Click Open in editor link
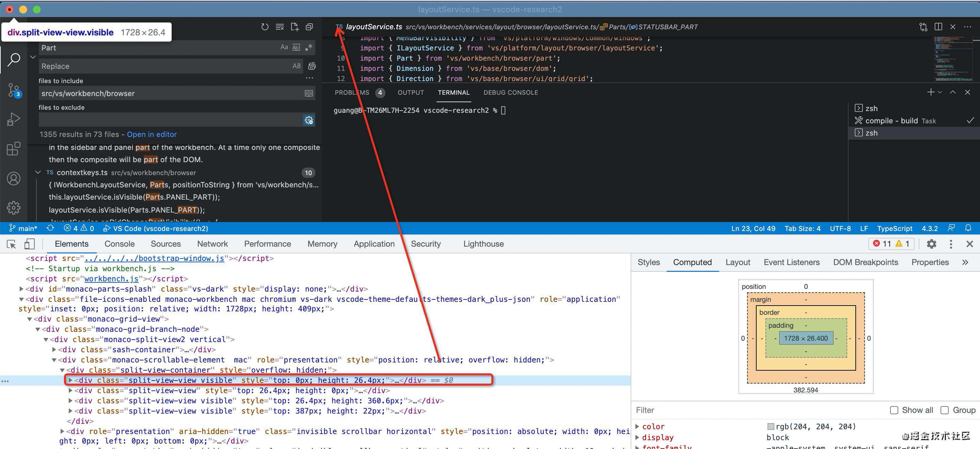Viewport: 980px width, 449px height. click(x=152, y=134)
